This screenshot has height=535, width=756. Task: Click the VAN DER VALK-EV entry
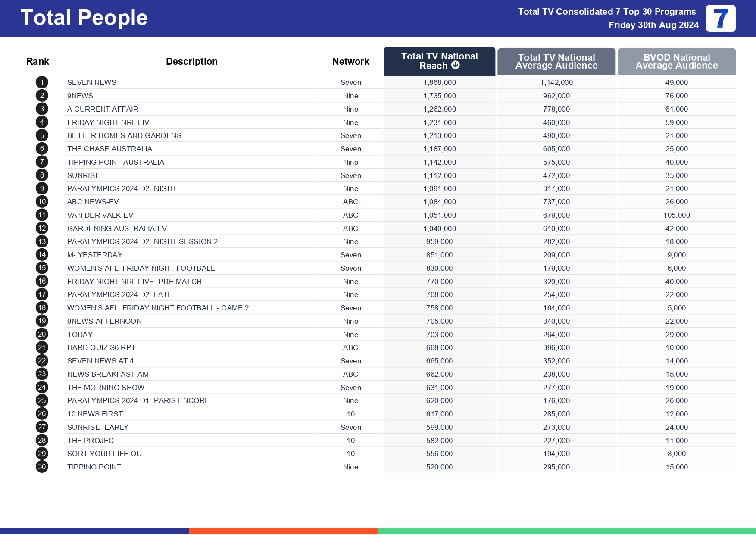100,215
